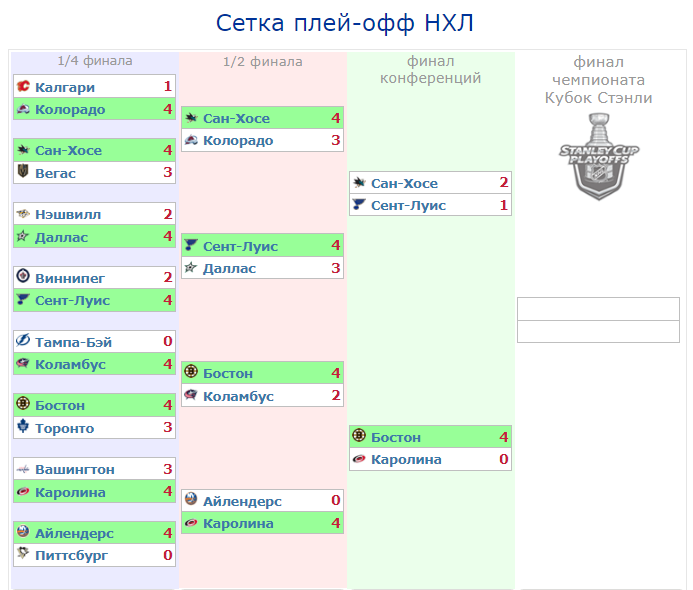Click the Calgary Flames logo icon
The image size is (693, 590).
pos(23,87)
